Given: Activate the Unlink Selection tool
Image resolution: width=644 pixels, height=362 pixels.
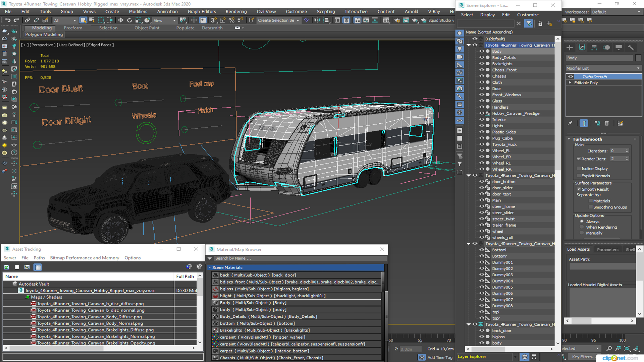Looking at the screenshot, I should pyautogui.click(x=37, y=20).
